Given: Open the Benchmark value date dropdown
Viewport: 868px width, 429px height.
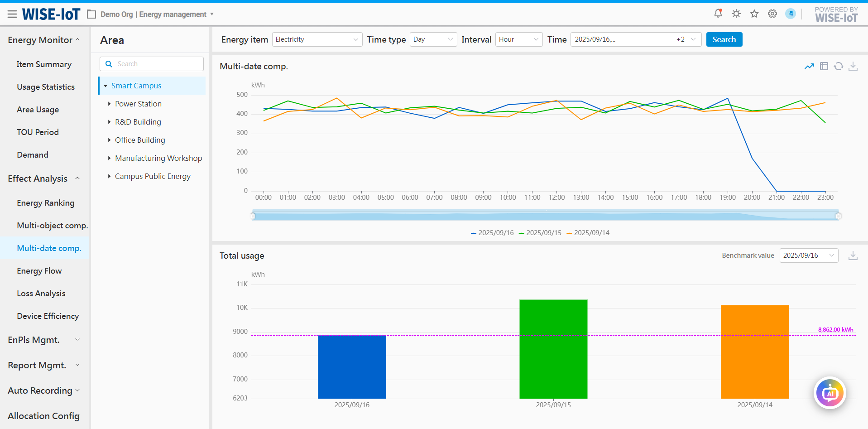Looking at the screenshot, I should [809, 255].
